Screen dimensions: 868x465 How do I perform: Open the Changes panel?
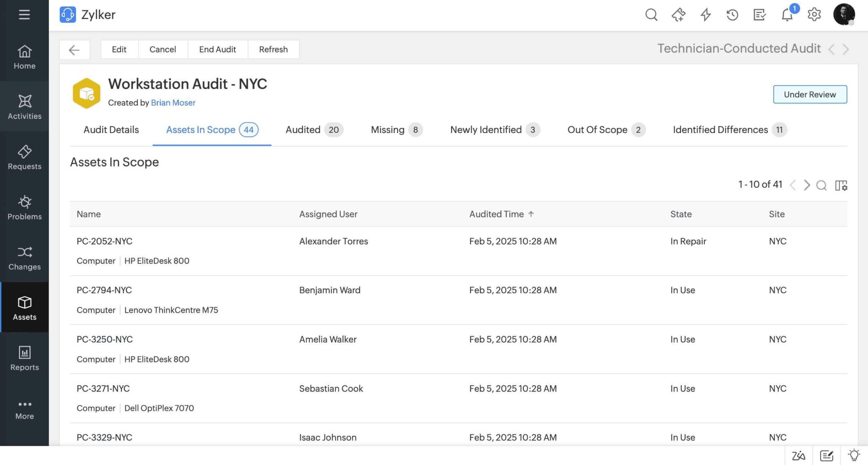click(24, 258)
